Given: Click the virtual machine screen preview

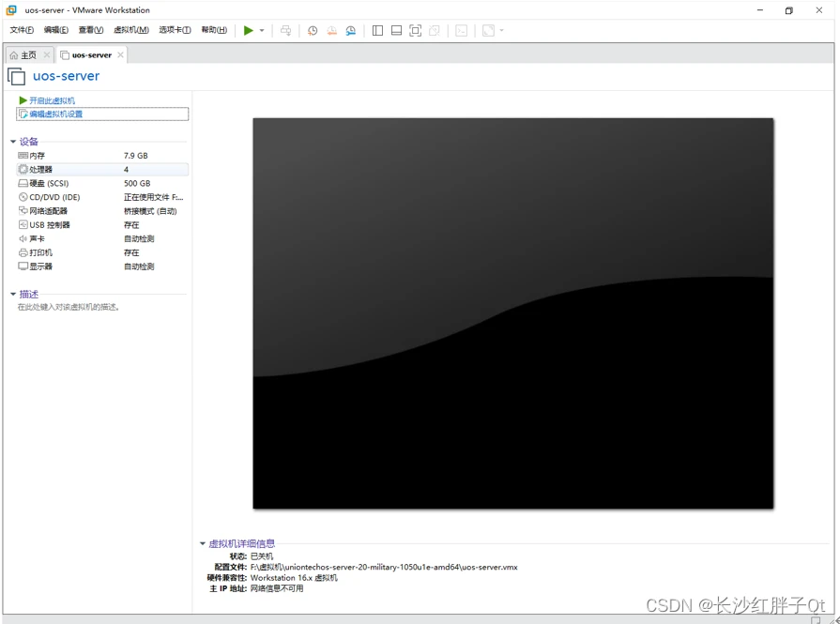Looking at the screenshot, I should 512,312.
